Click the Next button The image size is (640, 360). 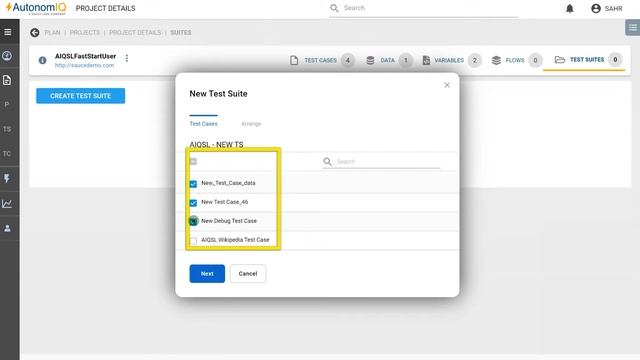[x=207, y=273]
